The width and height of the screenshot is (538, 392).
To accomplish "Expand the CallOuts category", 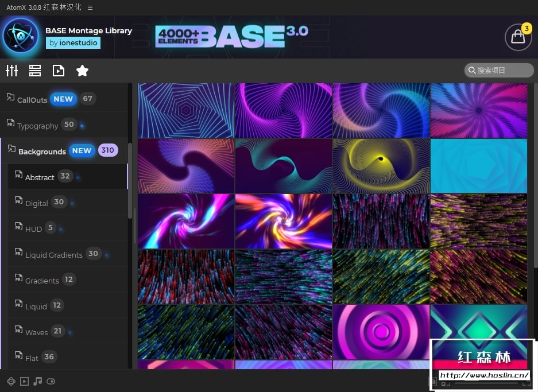I will 64,99.
